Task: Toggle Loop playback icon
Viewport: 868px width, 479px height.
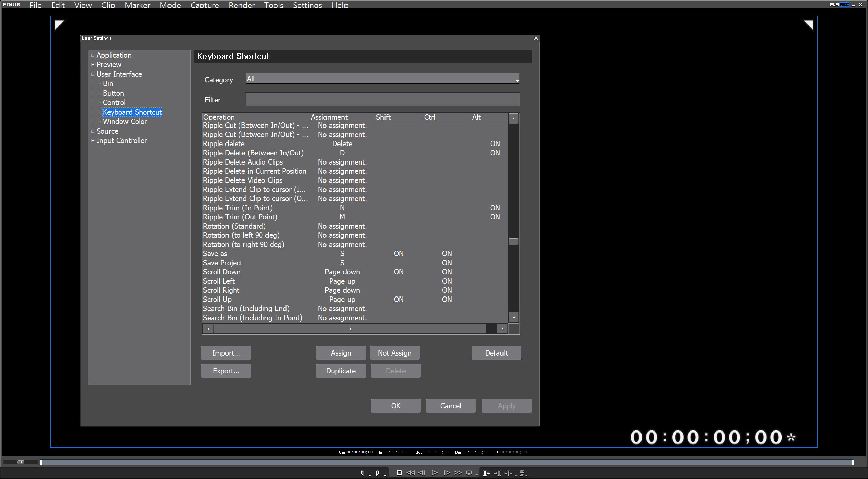Action: click(469, 473)
